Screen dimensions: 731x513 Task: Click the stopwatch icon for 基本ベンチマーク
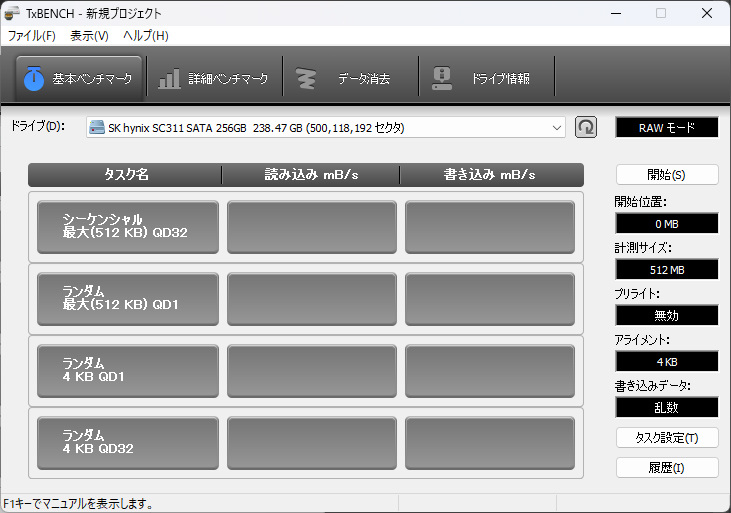33,78
